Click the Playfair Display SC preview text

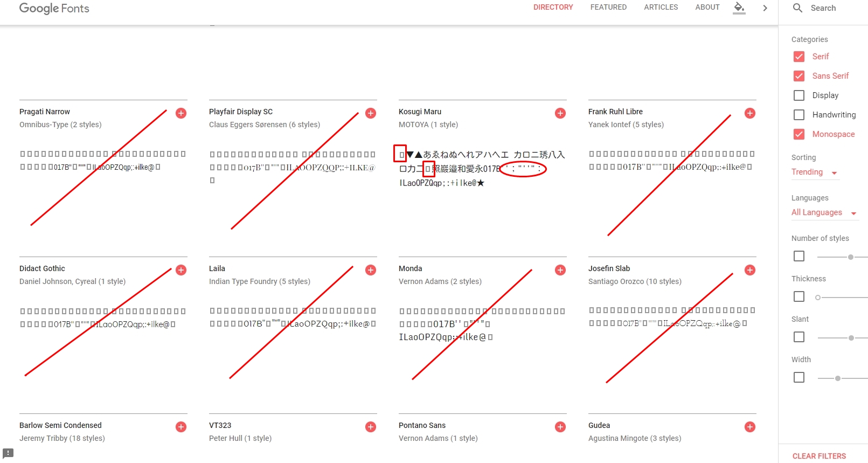(293, 168)
